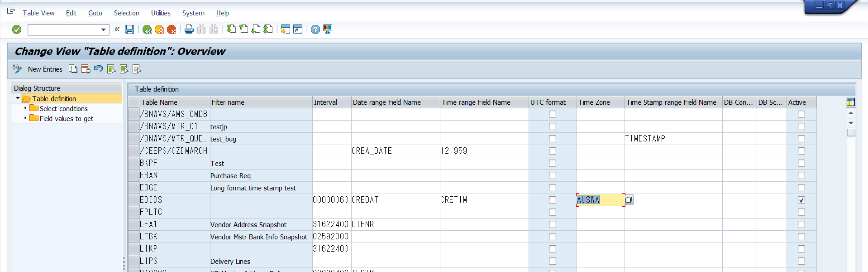Open value help for the AUSWA time zone field
The height and width of the screenshot is (272, 868).
coord(629,200)
